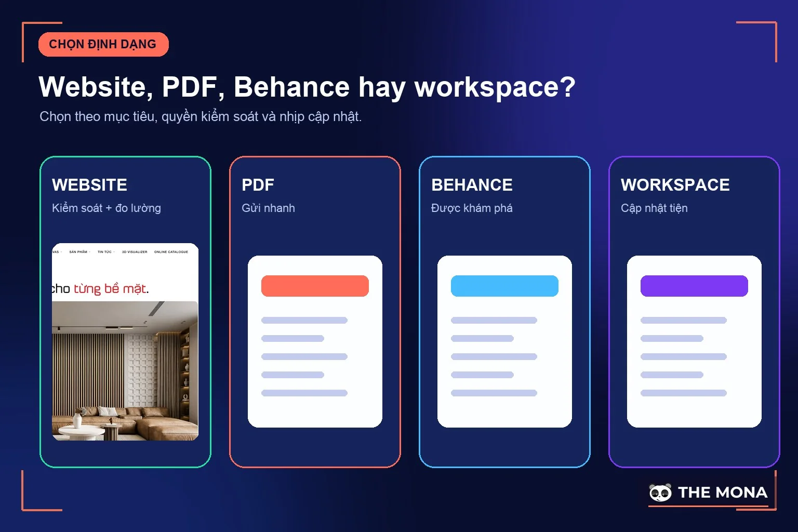Screen dimensions: 798x532
Task: Click the THE MONA panda logo icon
Action: 660,493
